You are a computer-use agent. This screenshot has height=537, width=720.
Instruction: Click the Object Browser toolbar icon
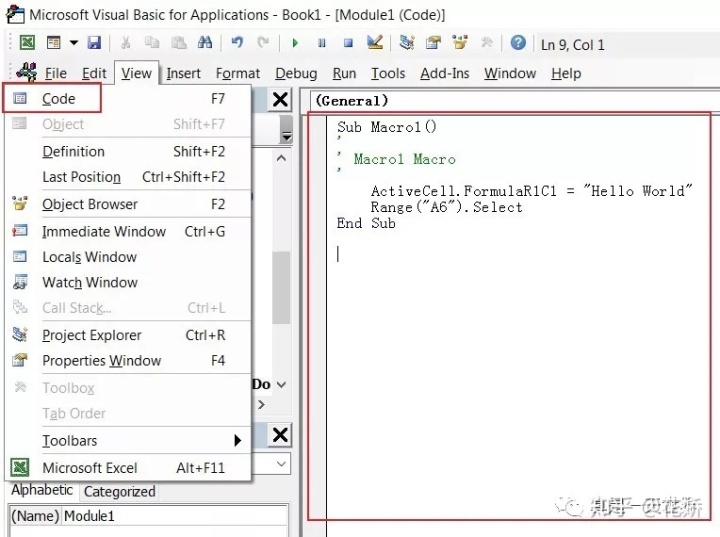tap(460, 43)
